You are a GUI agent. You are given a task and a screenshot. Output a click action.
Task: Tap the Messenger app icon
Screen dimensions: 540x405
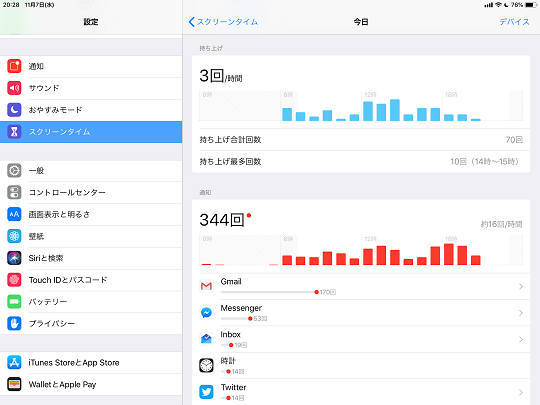(x=206, y=313)
